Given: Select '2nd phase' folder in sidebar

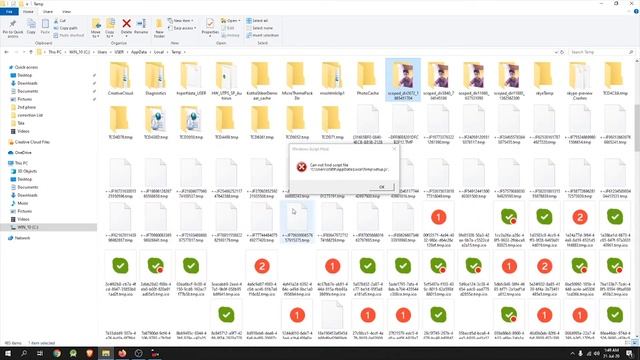Looking at the screenshot, I should pos(26,107).
